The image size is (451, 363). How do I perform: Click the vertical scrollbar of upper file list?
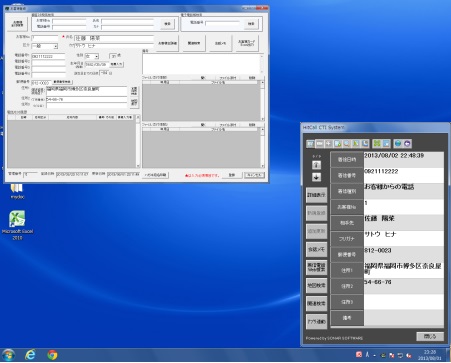262,100
